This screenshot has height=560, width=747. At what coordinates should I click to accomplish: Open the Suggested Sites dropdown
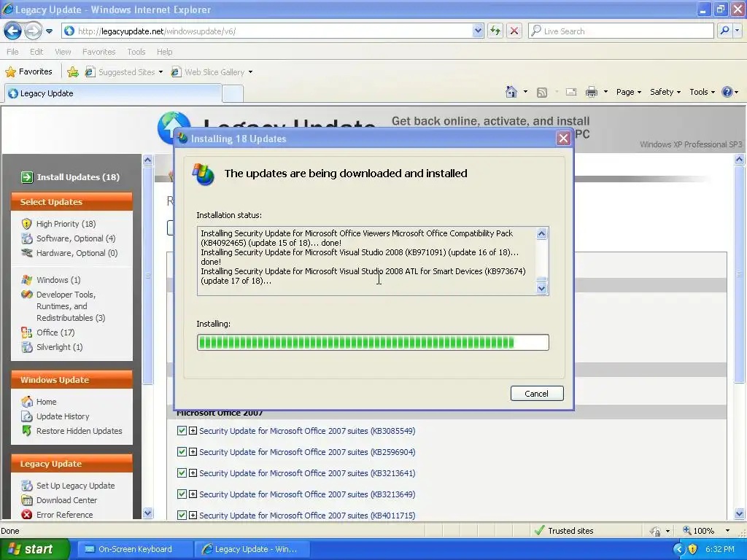pyautogui.click(x=160, y=72)
